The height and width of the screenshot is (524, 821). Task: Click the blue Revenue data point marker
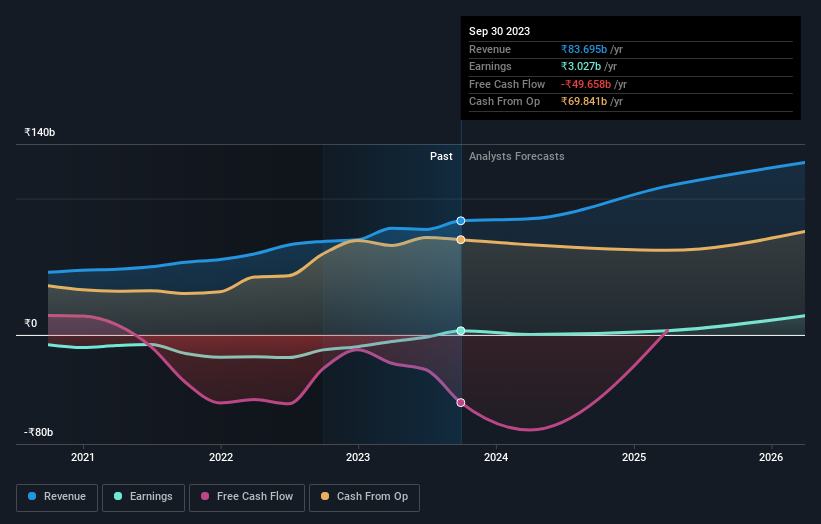click(461, 221)
